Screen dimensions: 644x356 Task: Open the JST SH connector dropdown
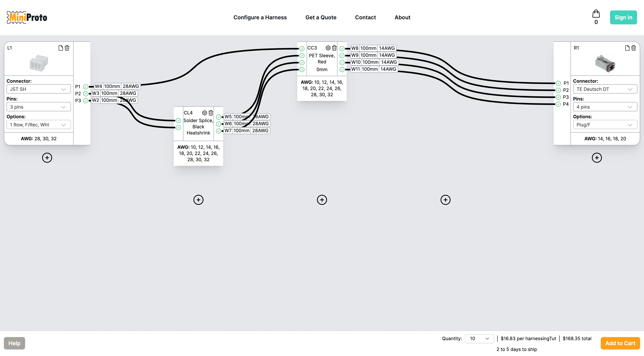click(x=38, y=89)
